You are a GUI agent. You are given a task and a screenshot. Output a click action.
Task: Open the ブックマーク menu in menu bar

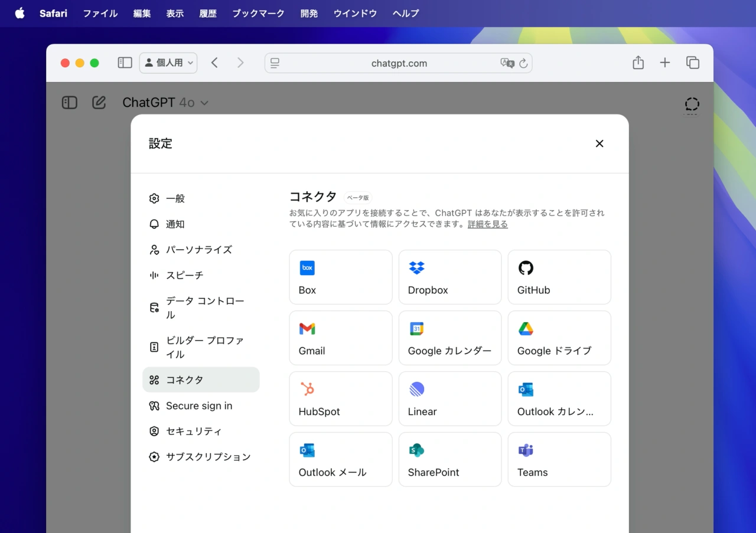click(258, 13)
